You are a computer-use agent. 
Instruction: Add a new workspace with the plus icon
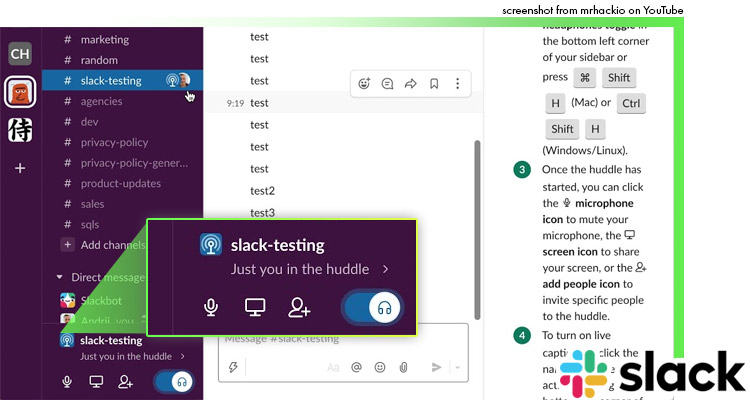point(20,168)
